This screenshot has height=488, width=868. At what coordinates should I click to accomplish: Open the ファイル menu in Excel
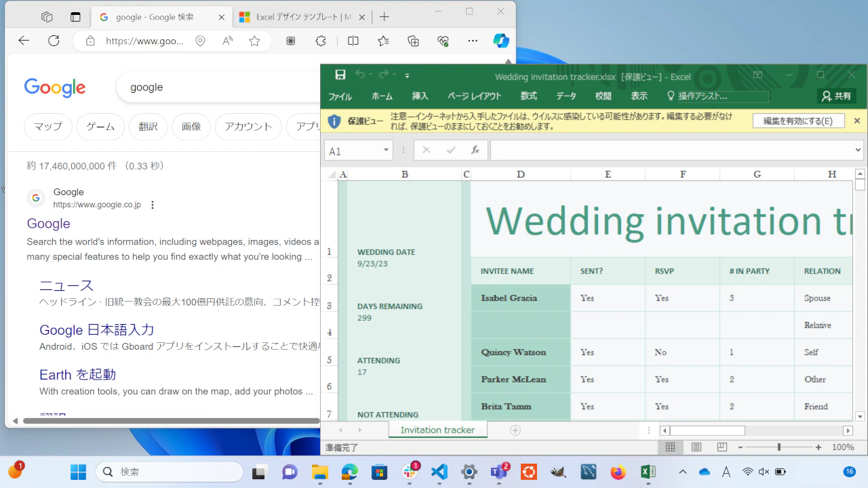[x=340, y=96]
